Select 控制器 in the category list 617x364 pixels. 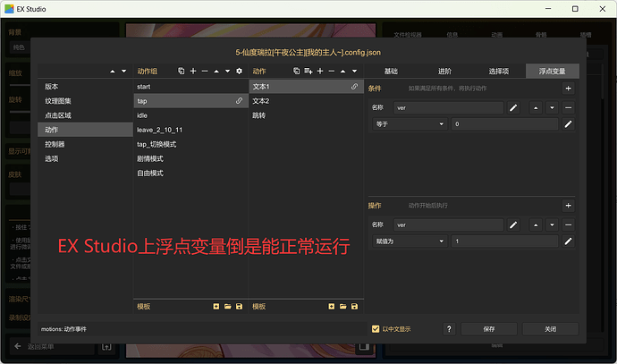(85, 144)
